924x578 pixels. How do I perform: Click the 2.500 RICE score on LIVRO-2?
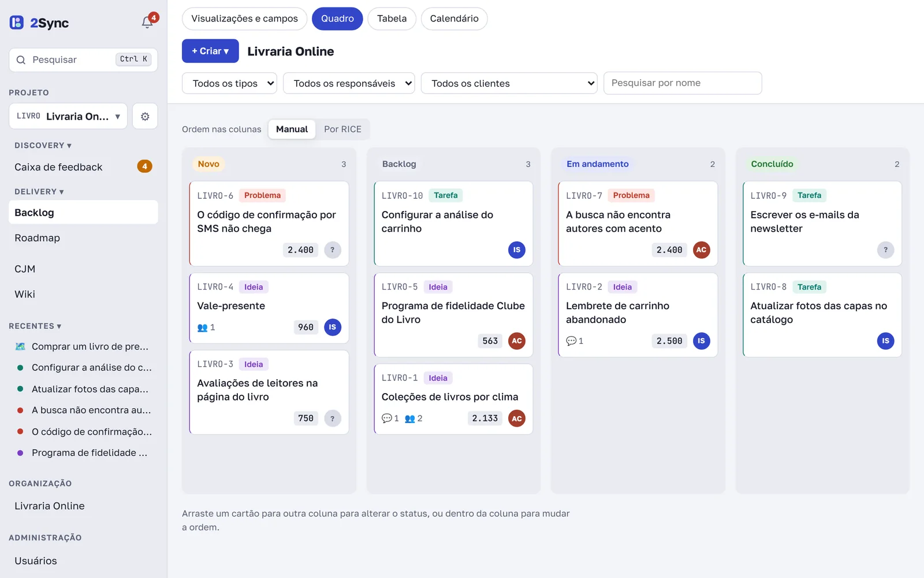click(x=669, y=341)
